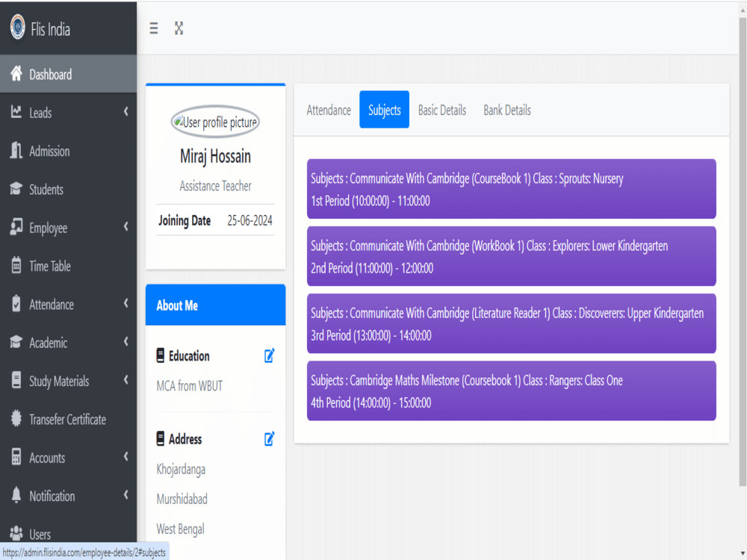
Task: Go to Students page in sidebar
Action: (68, 189)
